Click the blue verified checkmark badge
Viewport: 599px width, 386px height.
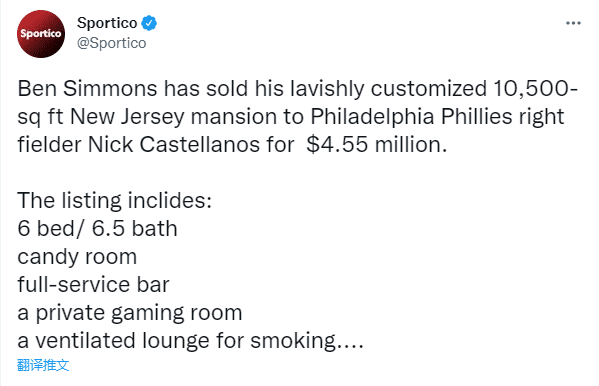click(149, 23)
